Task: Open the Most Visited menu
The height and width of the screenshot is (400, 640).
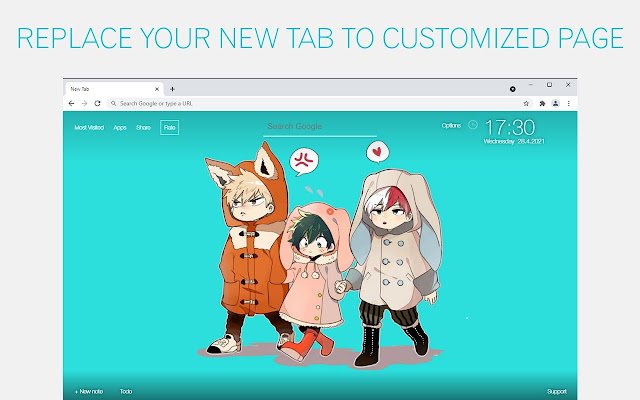Action: (89, 128)
